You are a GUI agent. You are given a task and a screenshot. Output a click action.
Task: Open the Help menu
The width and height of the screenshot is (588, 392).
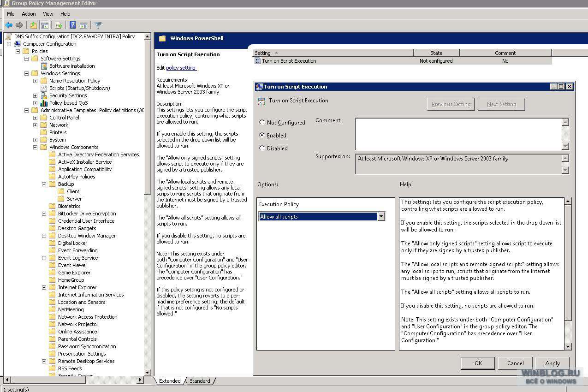tap(65, 14)
